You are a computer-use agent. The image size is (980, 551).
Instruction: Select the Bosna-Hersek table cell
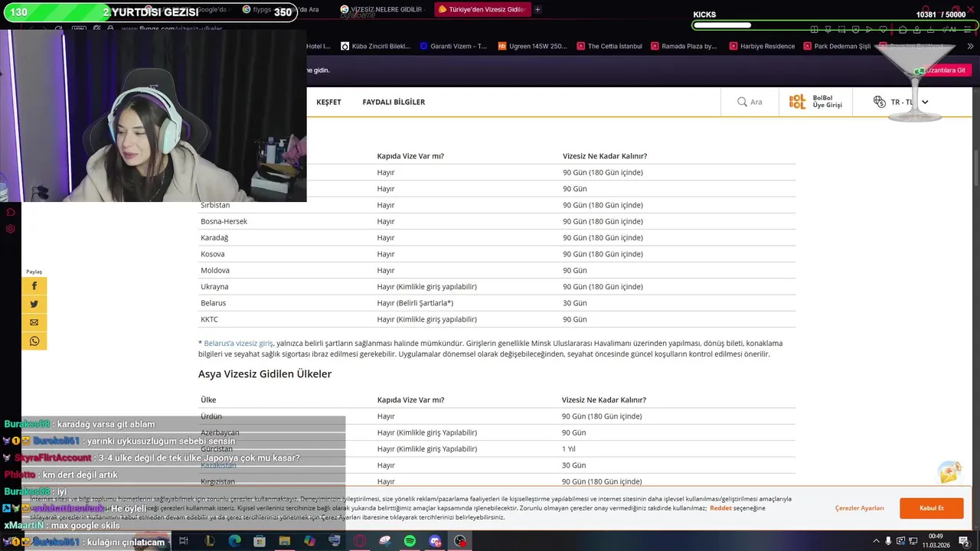(x=224, y=221)
